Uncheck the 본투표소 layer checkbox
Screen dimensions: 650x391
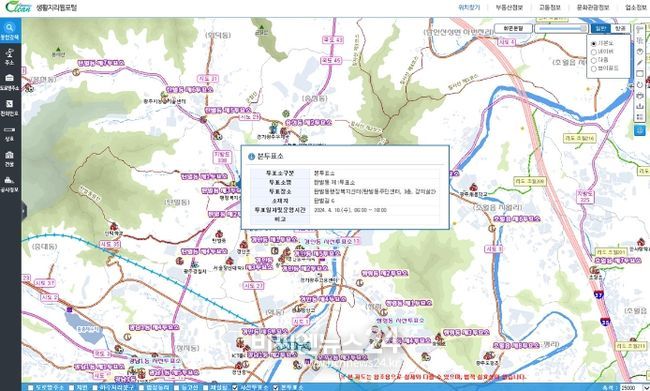275,388
